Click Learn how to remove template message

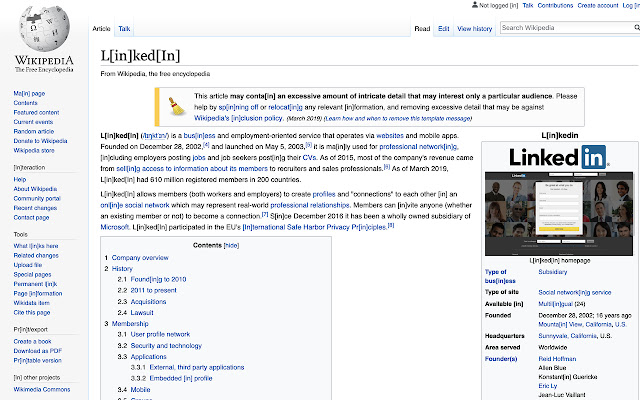tap(398, 118)
